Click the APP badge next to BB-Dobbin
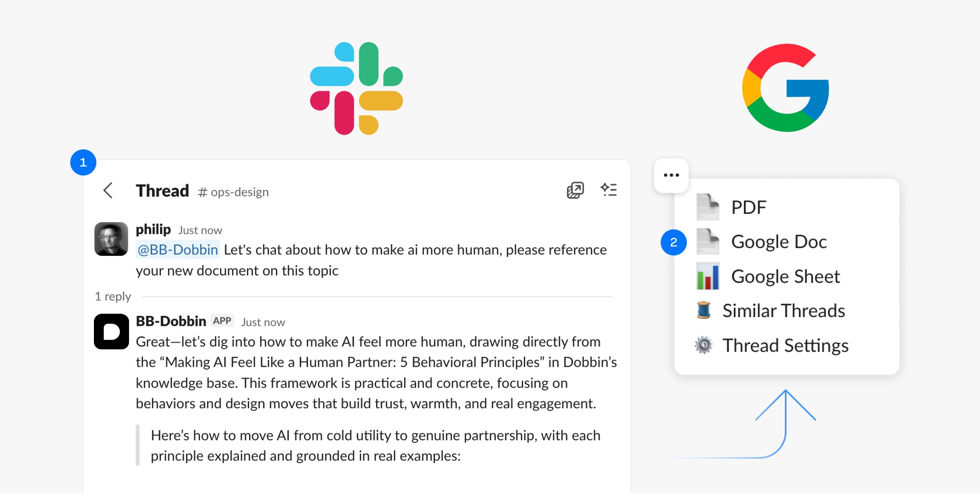The height and width of the screenshot is (493, 980). 222,321
